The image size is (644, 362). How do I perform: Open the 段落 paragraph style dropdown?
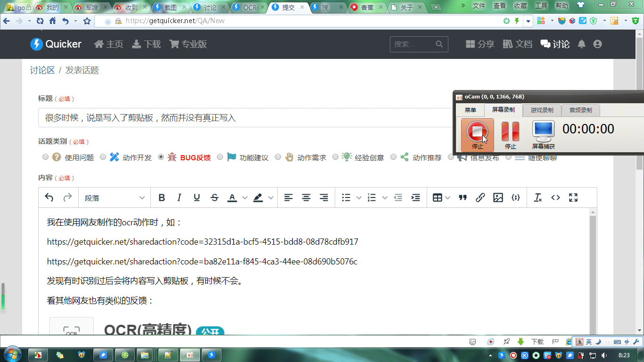point(115,197)
